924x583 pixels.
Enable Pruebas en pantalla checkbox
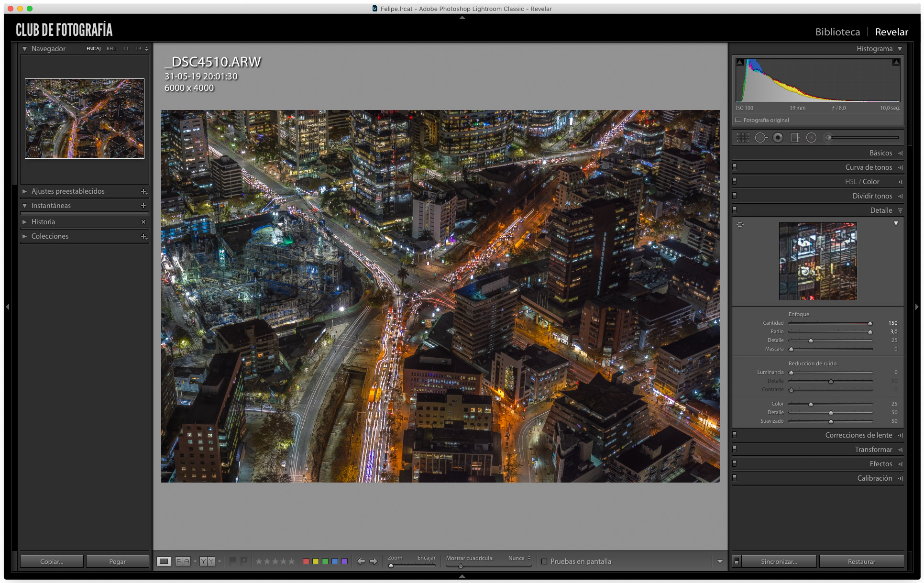click(544, 561)
